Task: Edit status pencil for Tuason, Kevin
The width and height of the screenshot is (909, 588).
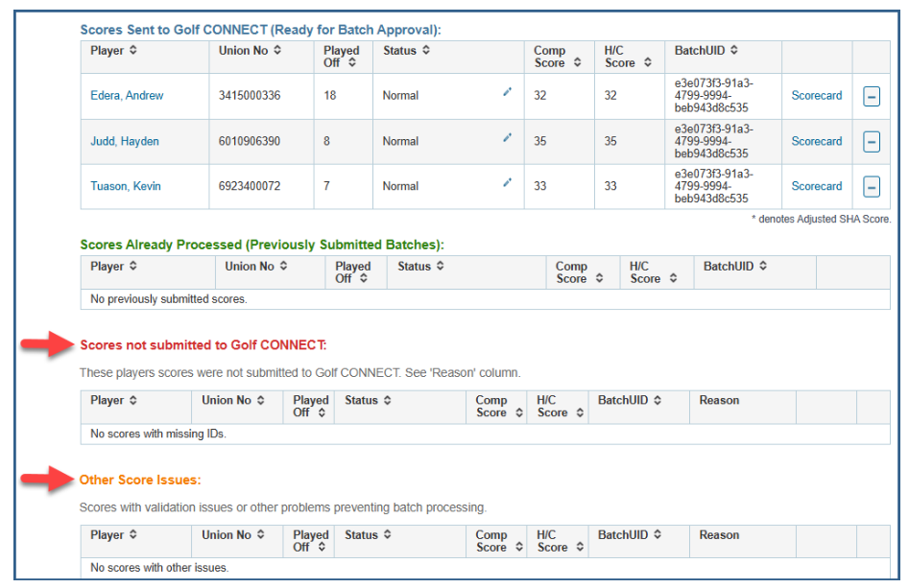Action: pos(507,182)
